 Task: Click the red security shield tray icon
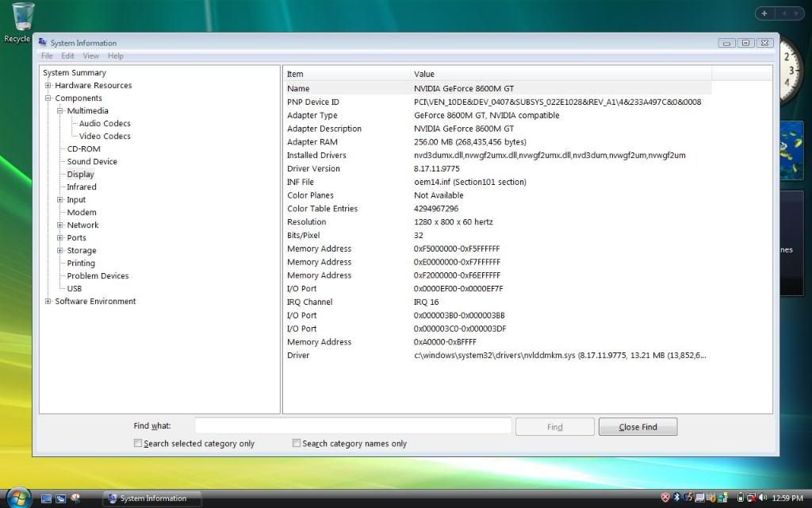click(665, 498)
